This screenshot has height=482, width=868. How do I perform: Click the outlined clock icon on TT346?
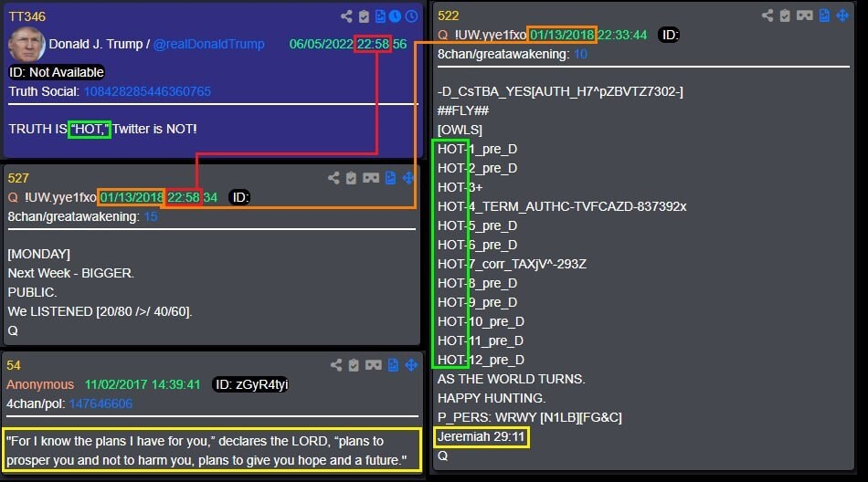[x=411, y=16]
